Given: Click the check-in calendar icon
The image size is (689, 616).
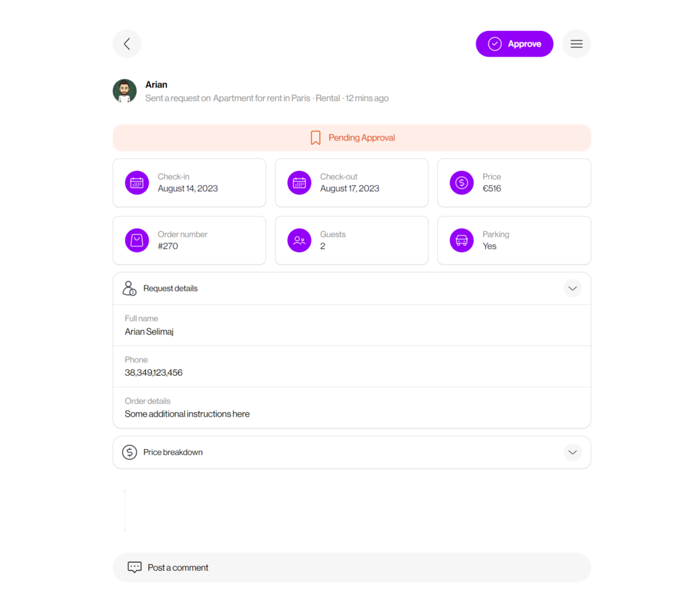Looking at the screenshot, I should tap(137, 182).
